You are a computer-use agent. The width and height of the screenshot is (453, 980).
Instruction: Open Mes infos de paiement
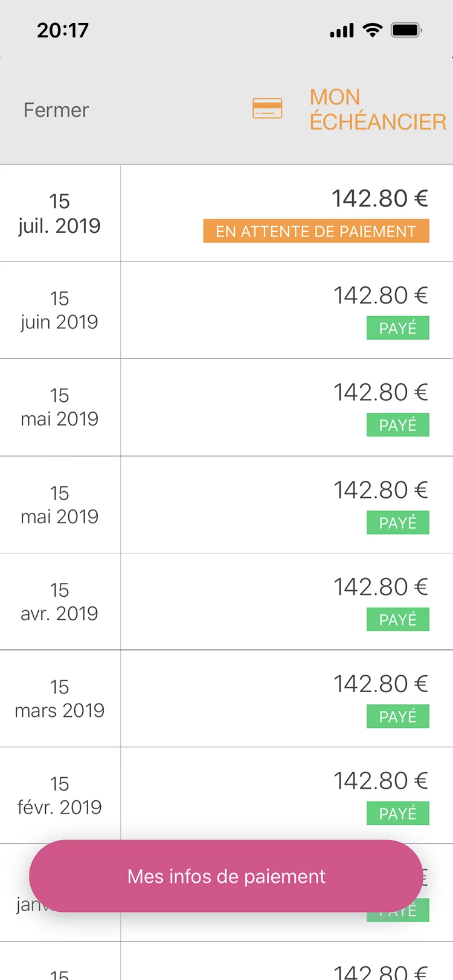point(226,876)
